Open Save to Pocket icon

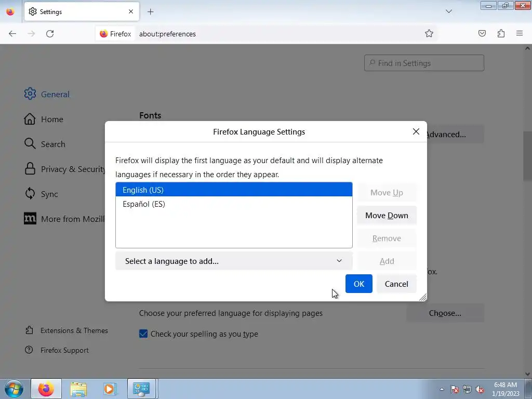(x=482, y=33)
